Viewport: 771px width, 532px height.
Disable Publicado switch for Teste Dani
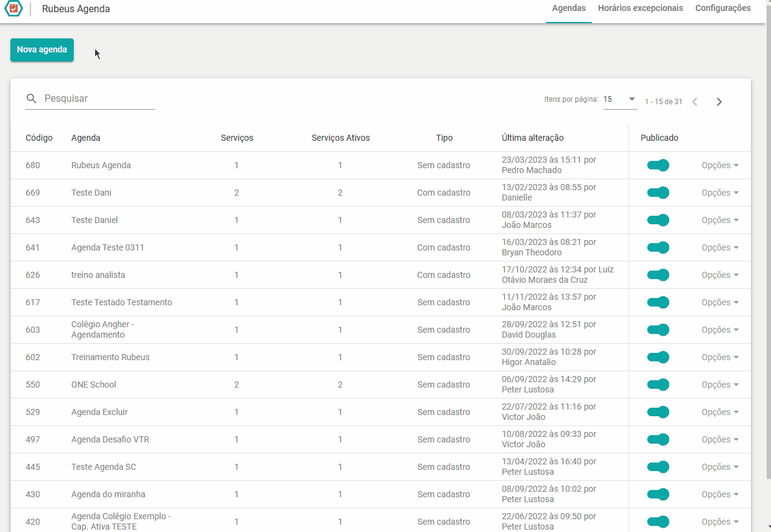point(658,193)
